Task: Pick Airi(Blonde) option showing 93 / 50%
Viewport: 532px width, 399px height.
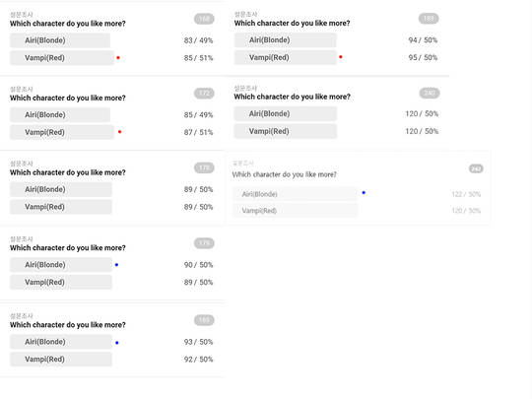Action: pos(61,342)
